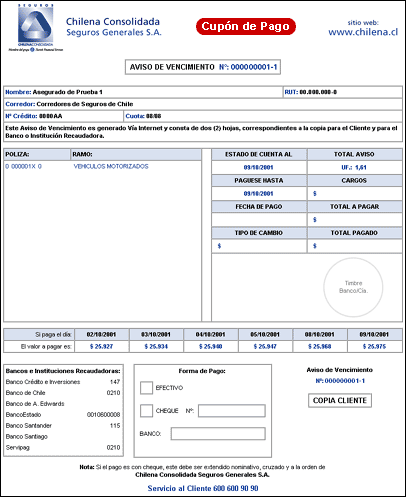
Task: Click the ESTADO DE CUENTA AL header
Action: pyautogui.click(x=259, y=154)
